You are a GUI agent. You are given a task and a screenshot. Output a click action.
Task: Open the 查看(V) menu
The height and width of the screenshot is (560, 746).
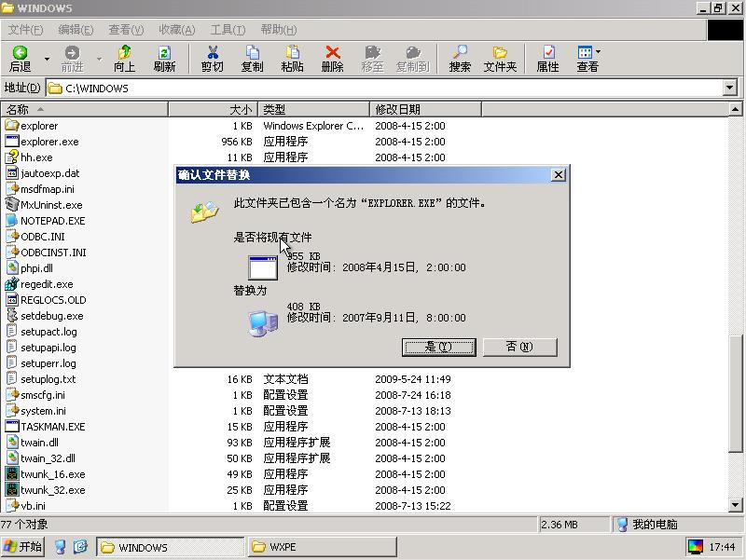click(126, 30)
